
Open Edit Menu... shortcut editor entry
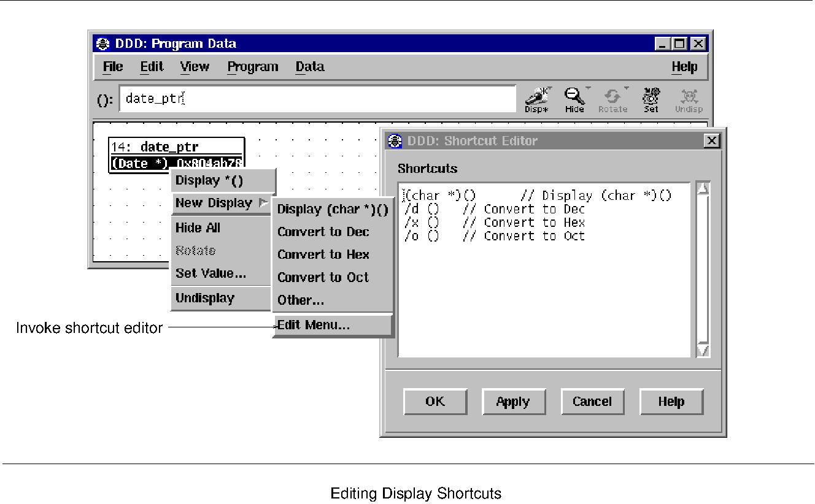333,325
